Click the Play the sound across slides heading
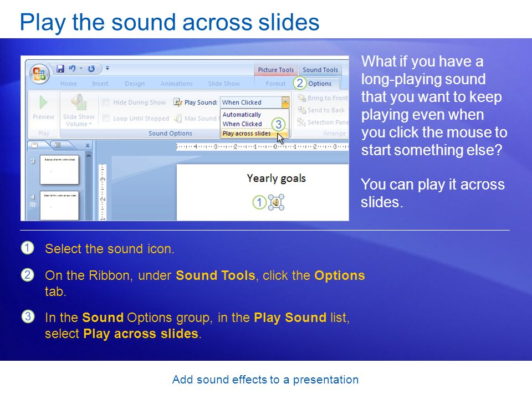 (x=170, y=22)
